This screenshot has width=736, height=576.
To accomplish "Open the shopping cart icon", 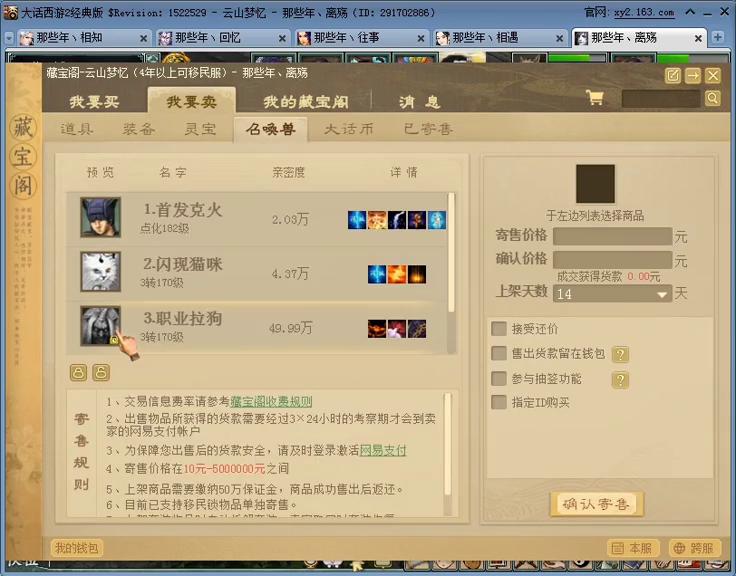I will 595,97.
